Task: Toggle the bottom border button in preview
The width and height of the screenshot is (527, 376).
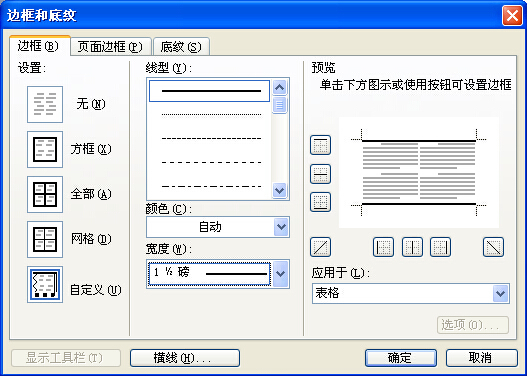Action: [x=320, y=202]
